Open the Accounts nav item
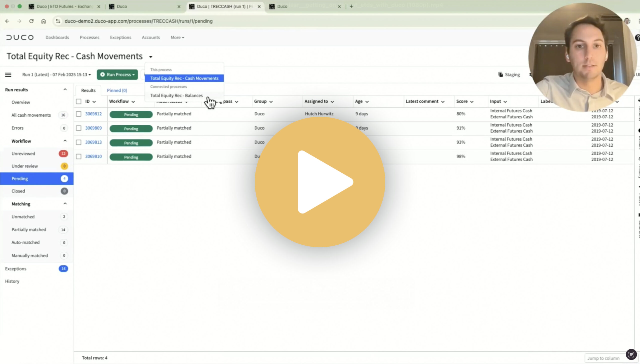 pyautogui.click(x=151, y=37)
